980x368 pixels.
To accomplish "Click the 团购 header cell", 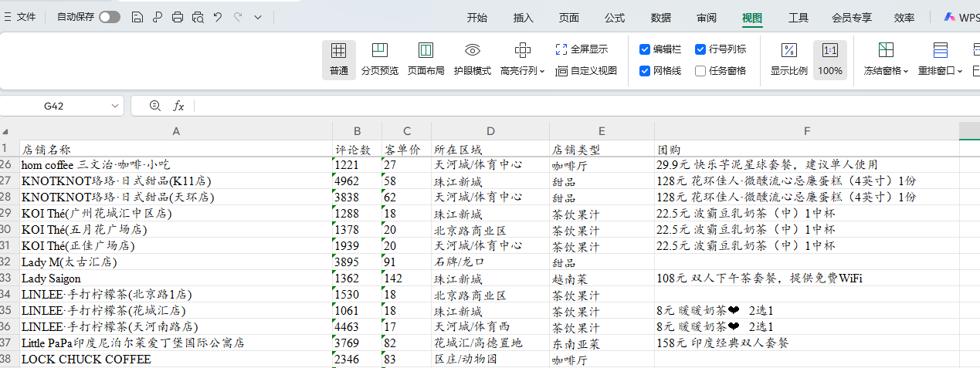I will 807,148.
